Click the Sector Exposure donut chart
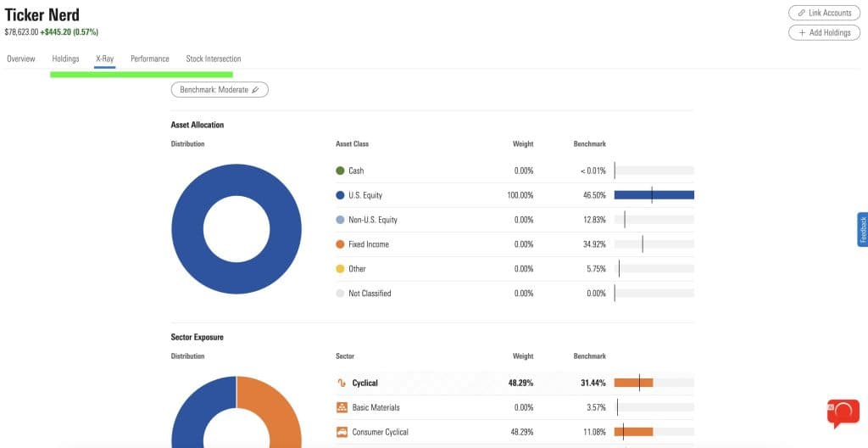 click(x=236, y=412)
